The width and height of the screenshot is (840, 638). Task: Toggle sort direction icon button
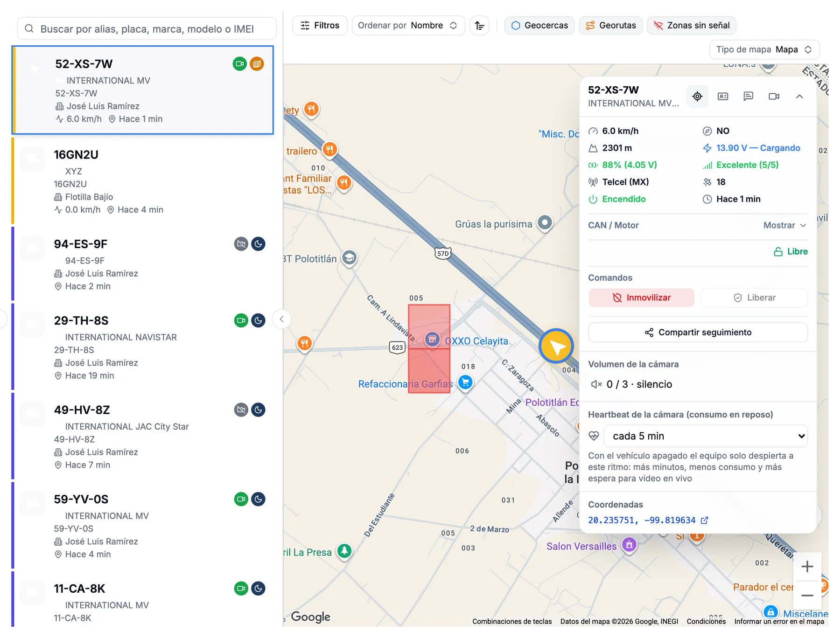coord(480,26)
